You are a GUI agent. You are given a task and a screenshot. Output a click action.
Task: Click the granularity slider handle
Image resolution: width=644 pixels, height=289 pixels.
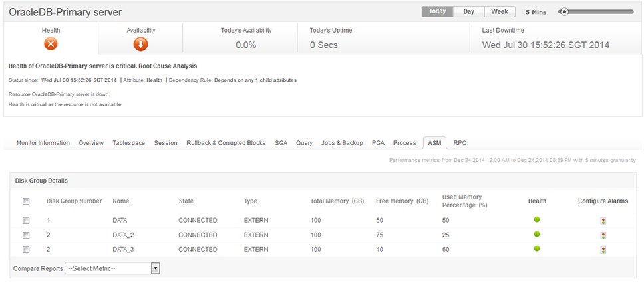click(563, 11)
